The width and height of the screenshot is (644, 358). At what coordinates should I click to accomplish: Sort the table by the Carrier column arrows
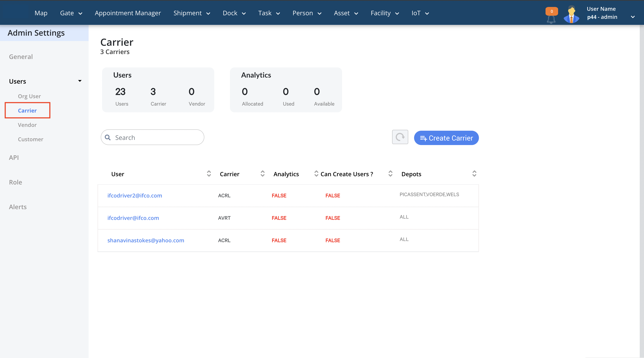(262, 174)
